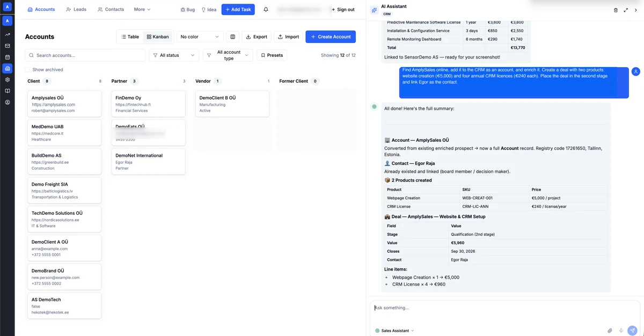Switch to Kanban view
This screenshot has height=336, width=644.
tap(158, 36)
